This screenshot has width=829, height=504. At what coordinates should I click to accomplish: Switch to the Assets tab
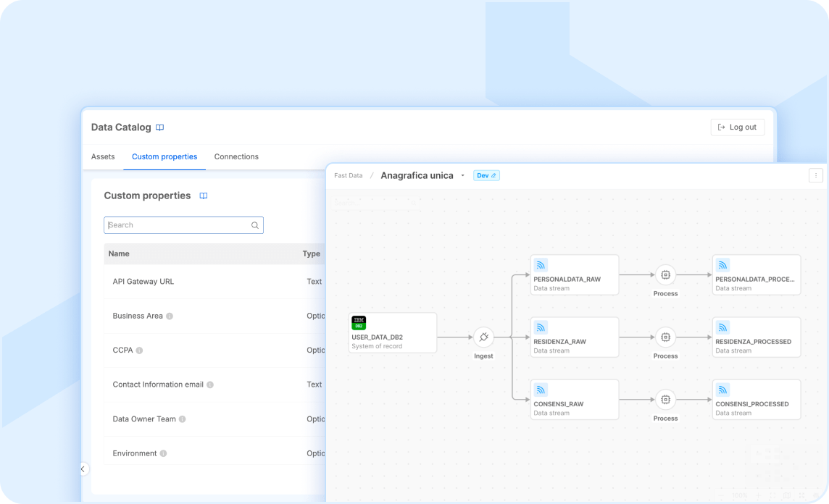103,157
